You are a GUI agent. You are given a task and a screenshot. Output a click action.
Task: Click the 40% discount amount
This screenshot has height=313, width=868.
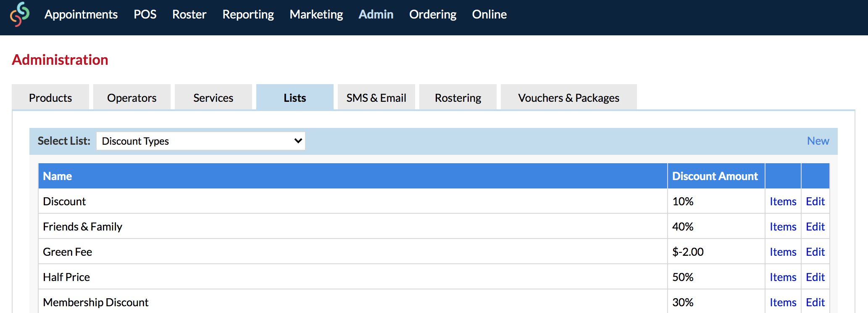click(683, 227)
